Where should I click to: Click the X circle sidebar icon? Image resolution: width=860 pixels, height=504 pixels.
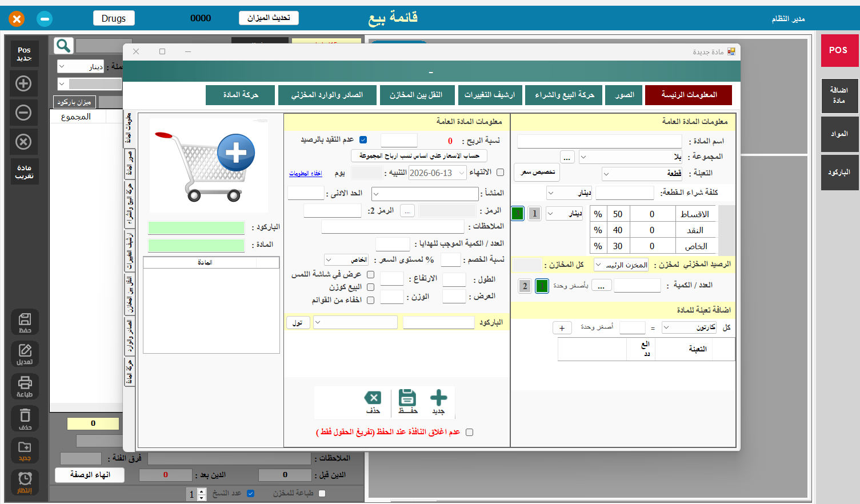(x=23, y=142)
